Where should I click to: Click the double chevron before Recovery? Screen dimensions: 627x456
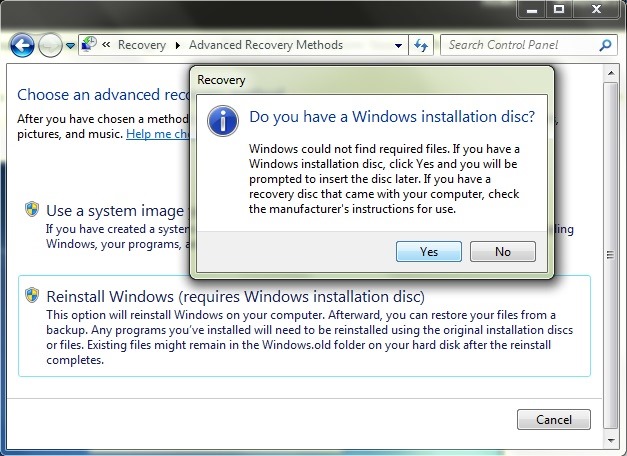click(106, 44)
